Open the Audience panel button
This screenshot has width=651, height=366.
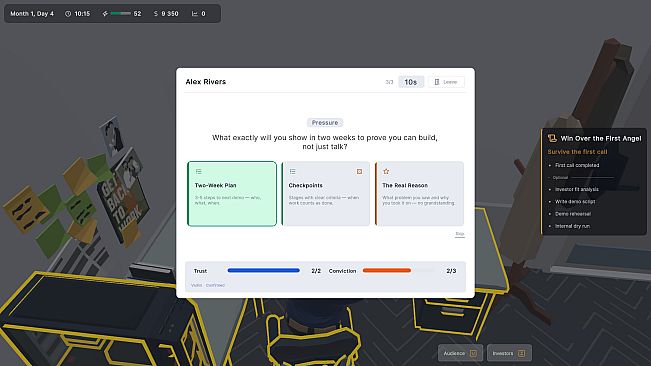coord(460,353)
